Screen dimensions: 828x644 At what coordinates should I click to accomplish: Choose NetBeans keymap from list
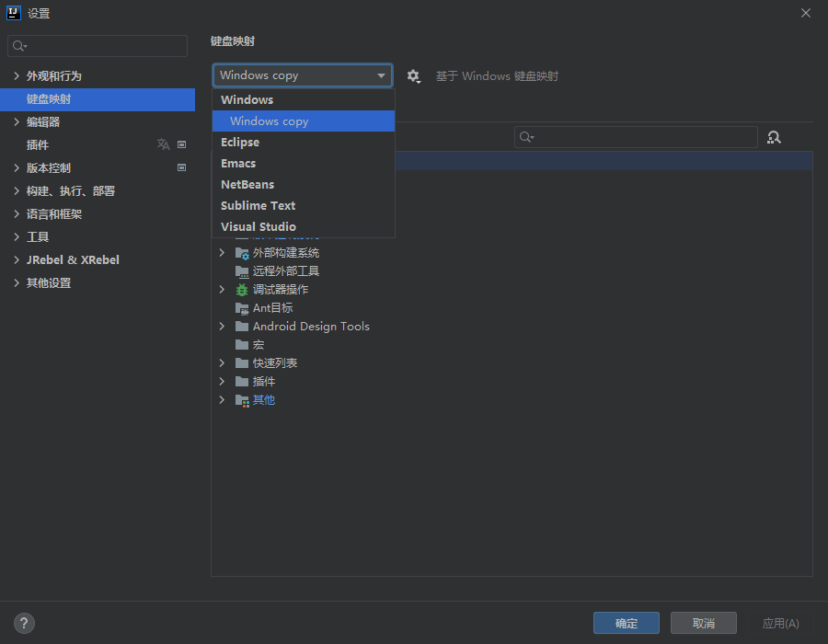[304, 184]
